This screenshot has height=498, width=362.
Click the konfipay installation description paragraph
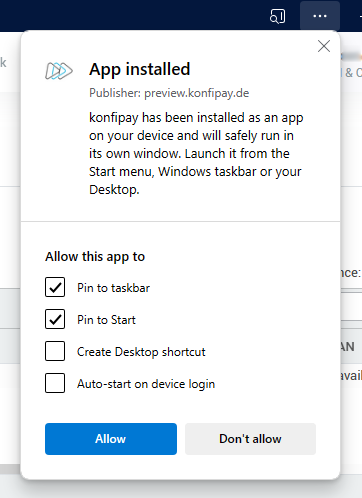coord(196,154)
